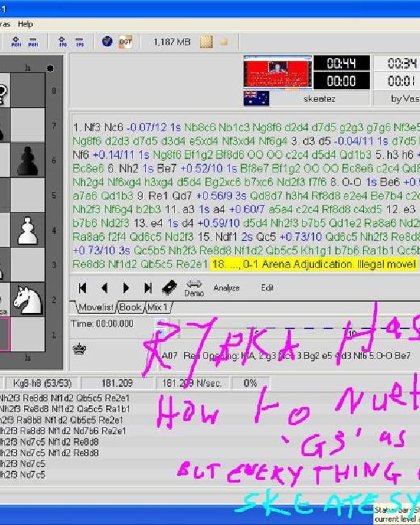
Task: Click engine line containing Ra8b8 Nf1d2
Action: (x=61, y=420)
